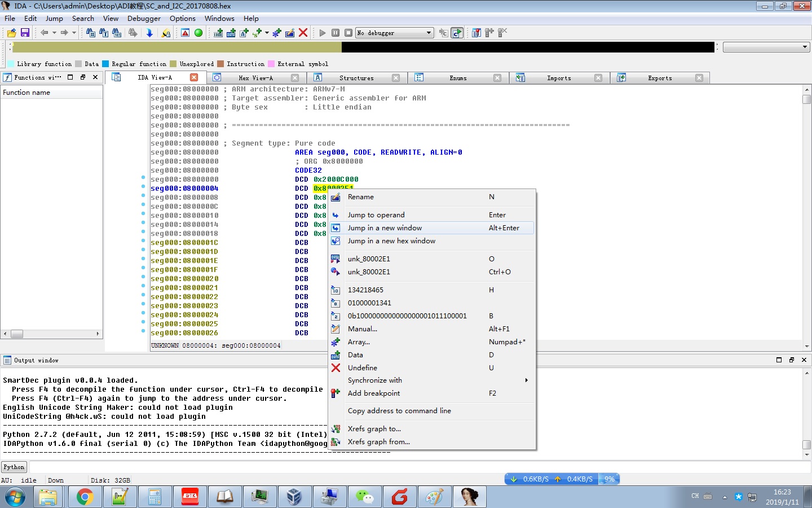The height and width of the screenshot is (508, 812).
Task: Click the Unexplored color legend swatch
Action: (x=173, y=64)
